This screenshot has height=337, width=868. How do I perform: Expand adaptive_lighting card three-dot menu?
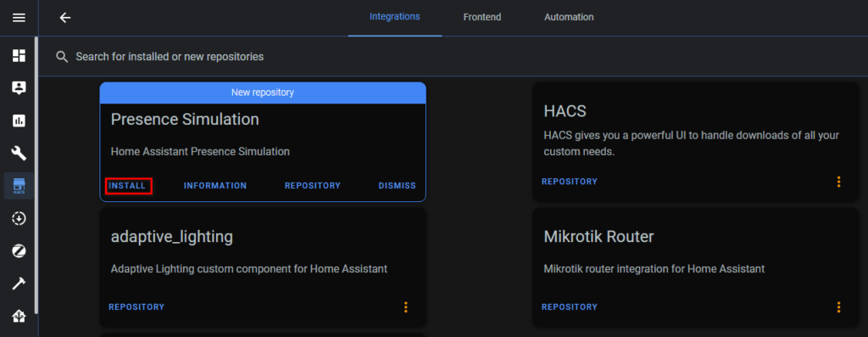coord(406,307)
